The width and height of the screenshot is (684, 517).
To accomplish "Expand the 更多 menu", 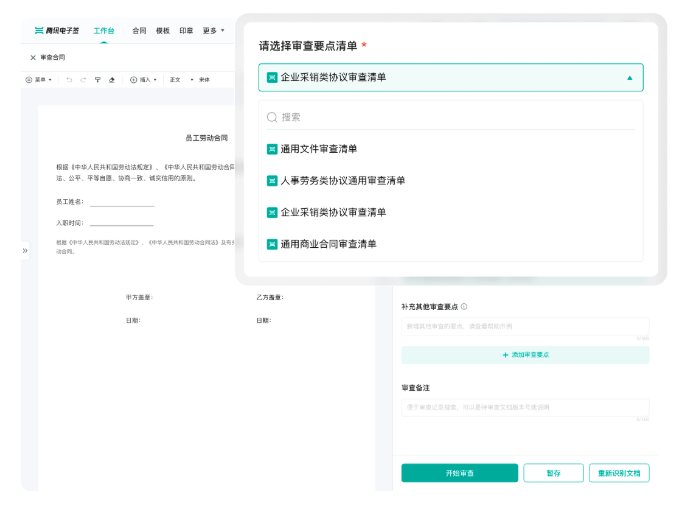I will [213, 31].
